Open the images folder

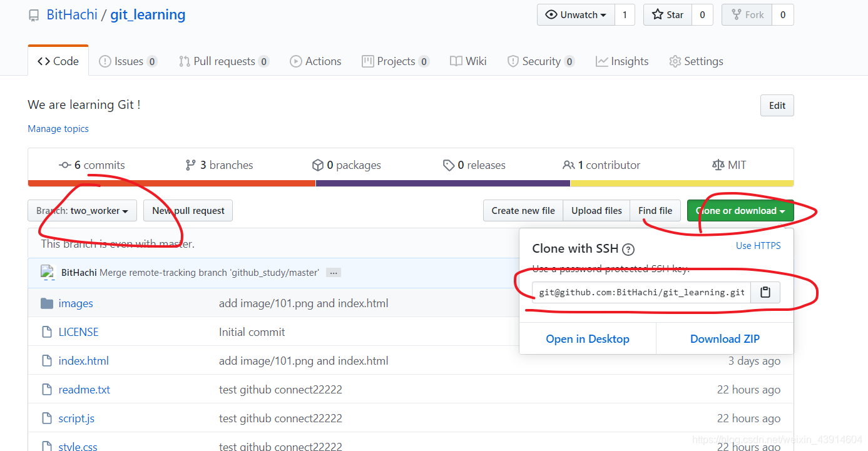pos(76,303)
